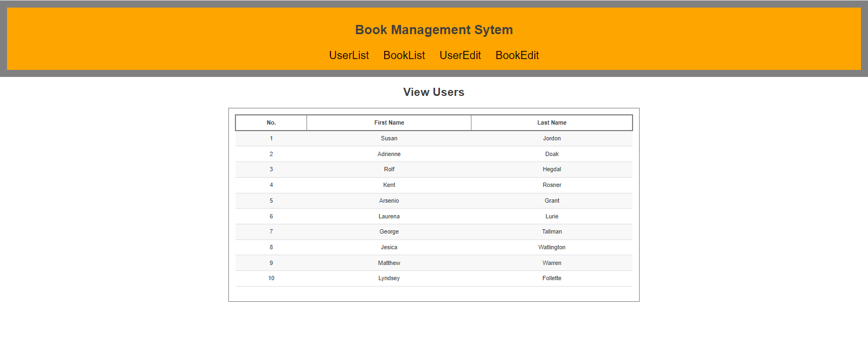Select first name George
This screenshot has height=343, width=868.
(389, 231)
